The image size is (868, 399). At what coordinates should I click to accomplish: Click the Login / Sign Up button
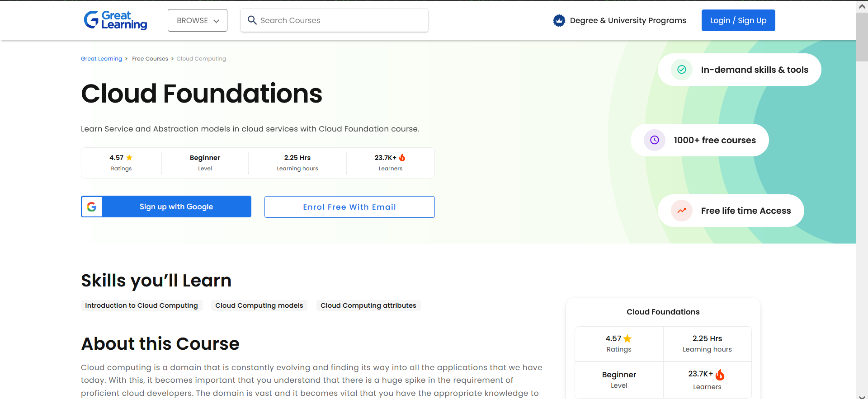click(738, 20)
